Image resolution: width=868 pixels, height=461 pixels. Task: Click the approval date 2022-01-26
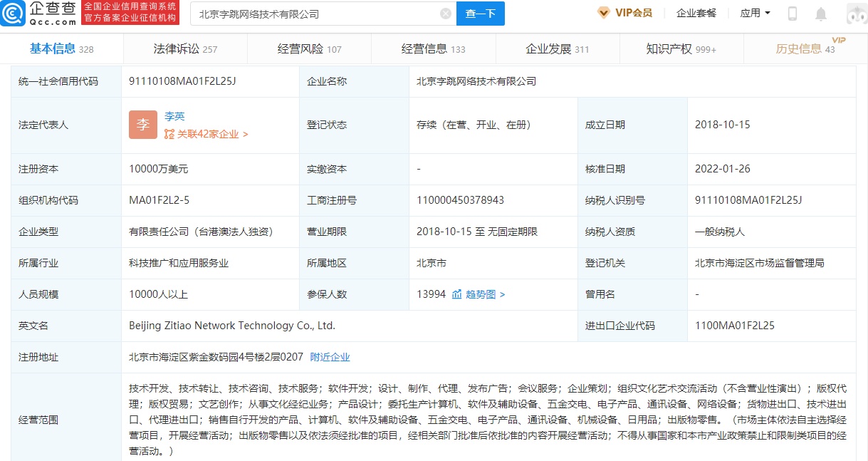(x=722, y=169)
